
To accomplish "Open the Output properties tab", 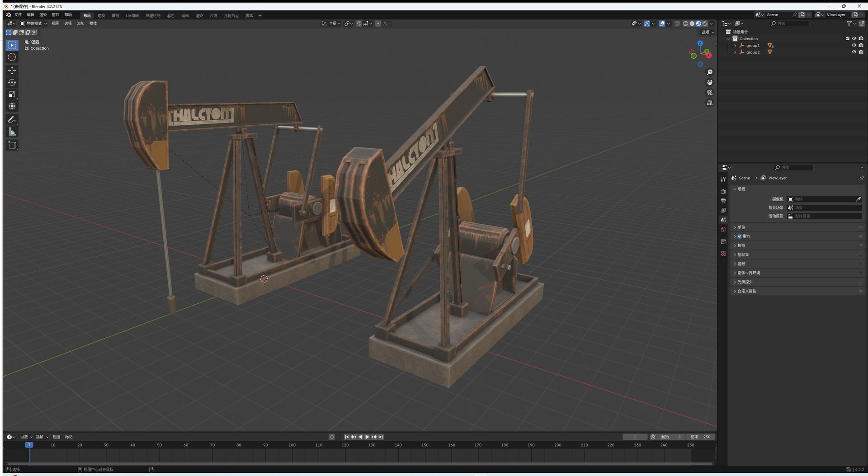I will pyautogui.click(x=723, y=201).
